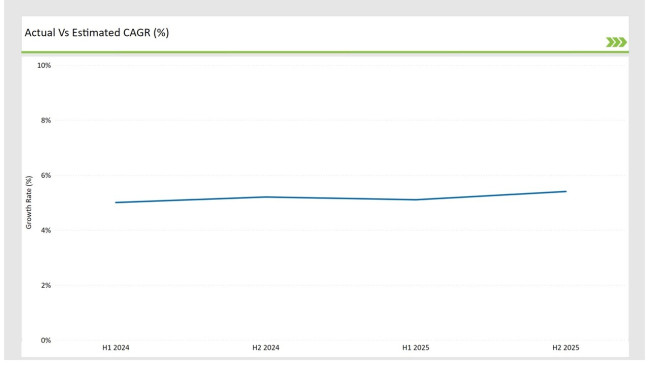
Task: Select the H1 2025 axis label
Action: (416, 348)
